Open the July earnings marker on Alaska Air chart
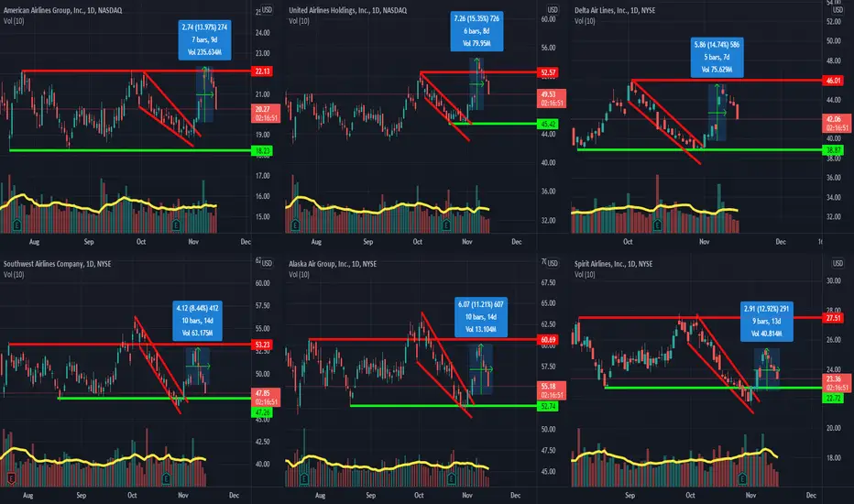The width and height of the screenshot is (854, 504). tap(304, 478)
